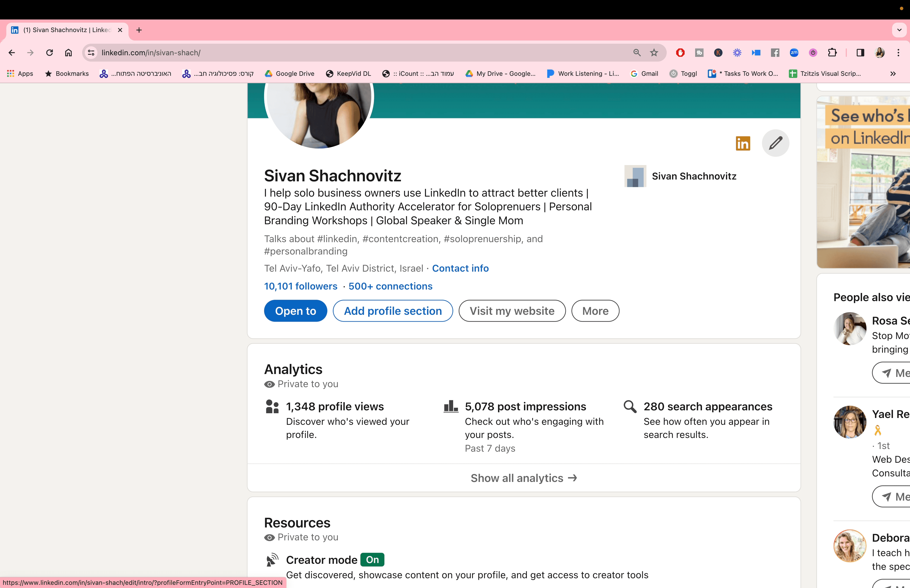Open the Facebook extension icon
Screen dimensions: 910x588
775,53
